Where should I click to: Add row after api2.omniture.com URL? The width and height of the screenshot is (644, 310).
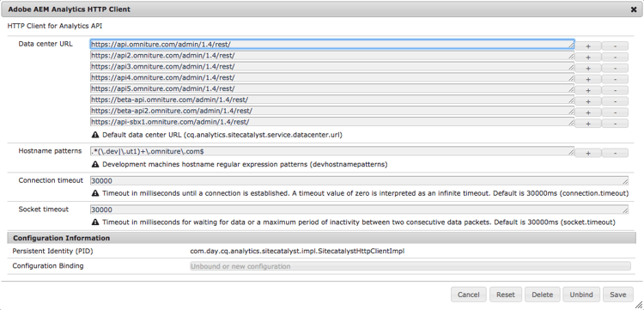click(587, 57)
